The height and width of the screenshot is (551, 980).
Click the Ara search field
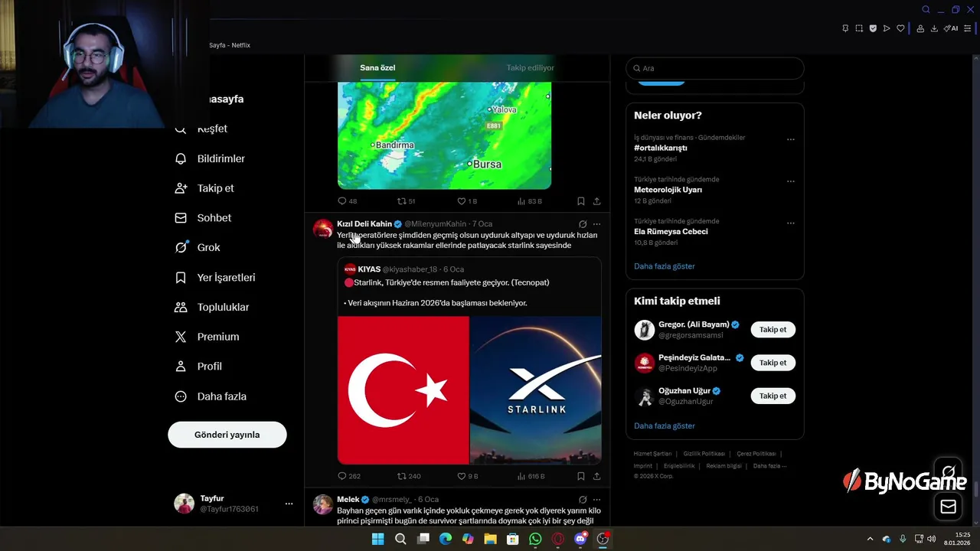click(x=715, y=68)
